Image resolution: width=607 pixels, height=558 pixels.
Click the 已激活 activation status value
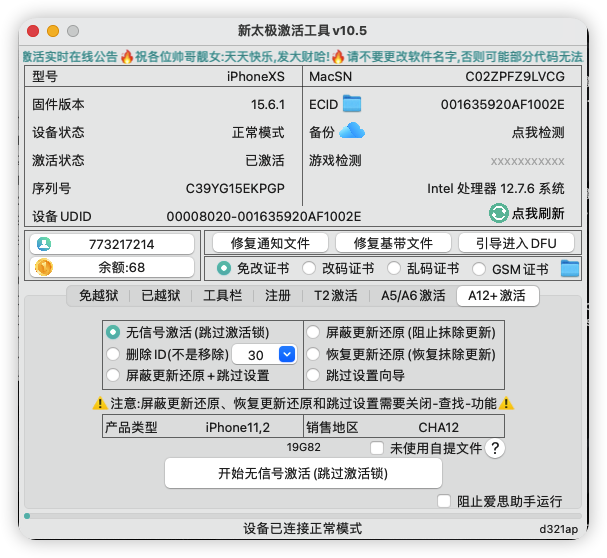coord(265,160)
